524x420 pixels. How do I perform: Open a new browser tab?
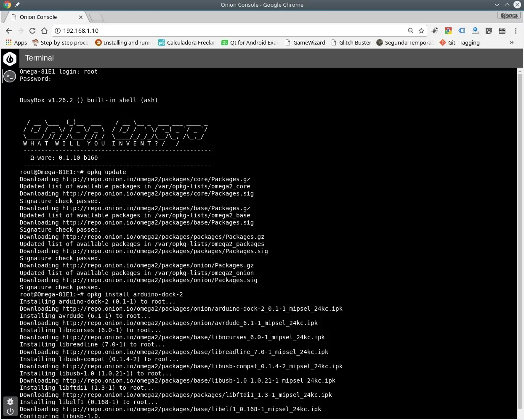[x=96, y=17]
